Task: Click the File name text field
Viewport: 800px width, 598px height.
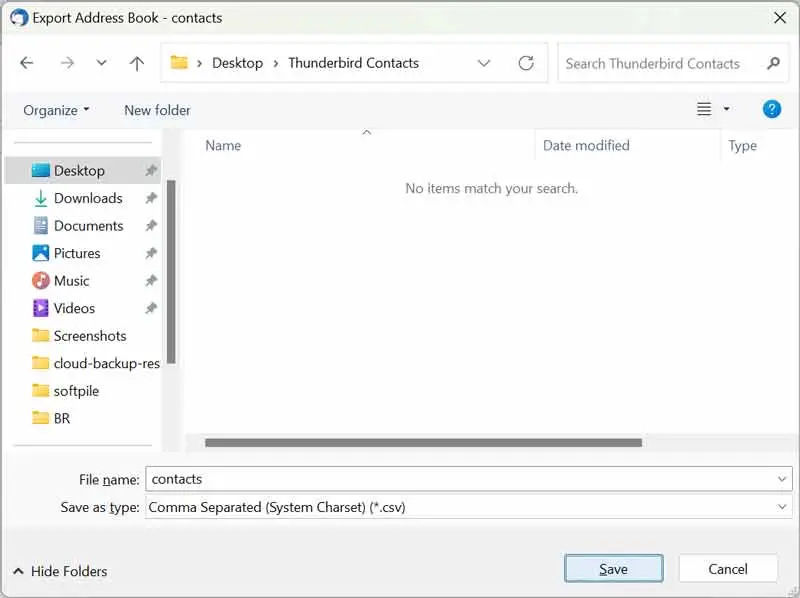Action: pyautogui.click(x=460, y=479)
